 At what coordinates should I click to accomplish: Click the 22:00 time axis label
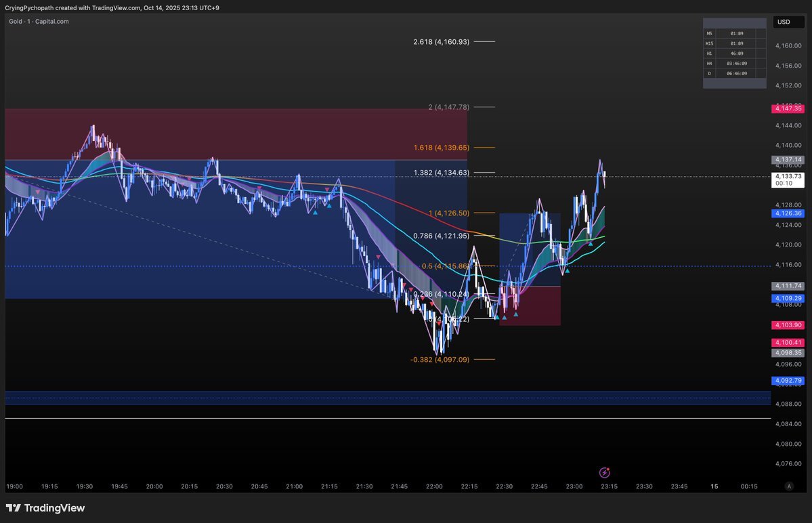pyautogui.click(x=434, y=486)
